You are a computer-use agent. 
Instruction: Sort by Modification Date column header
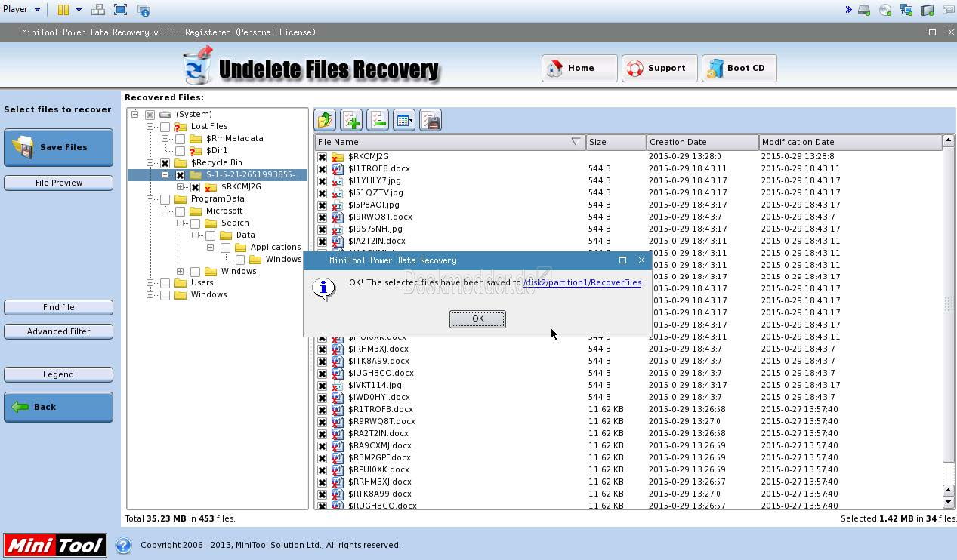pyautogui.click(x=850, y=142)
